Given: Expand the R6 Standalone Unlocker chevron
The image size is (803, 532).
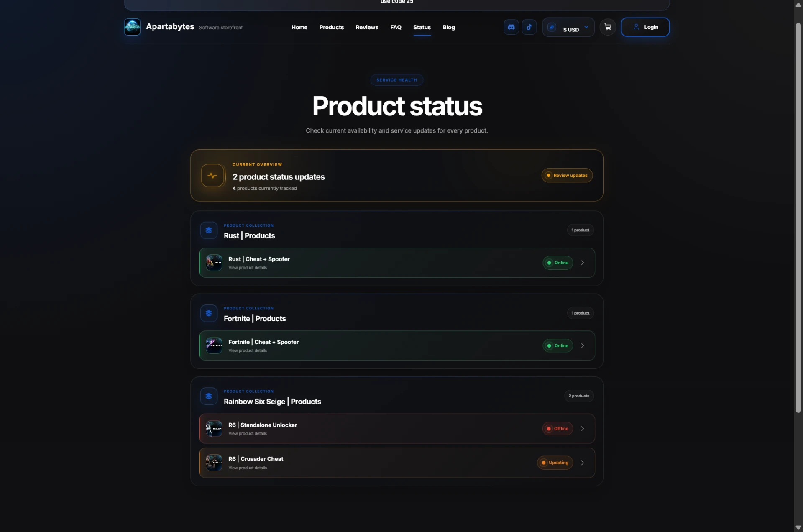Looking at the screenshot, I should (582, 429).
